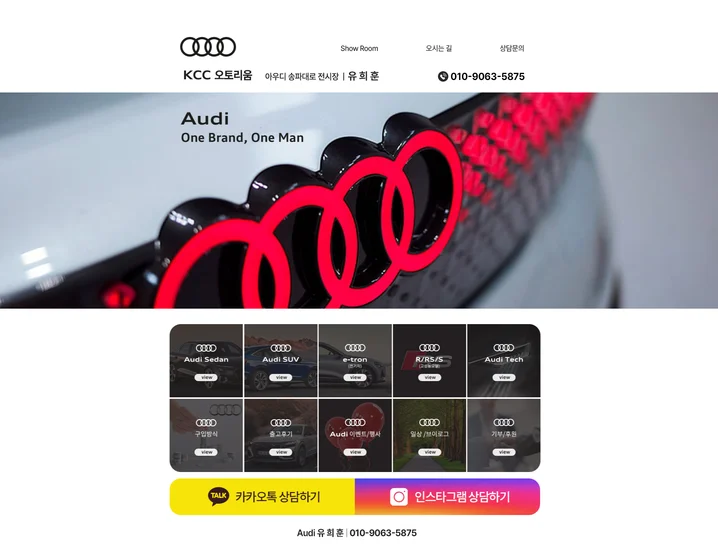Click view button under 출고후기
The image size is (718, 549).
[x=281, y=452]
